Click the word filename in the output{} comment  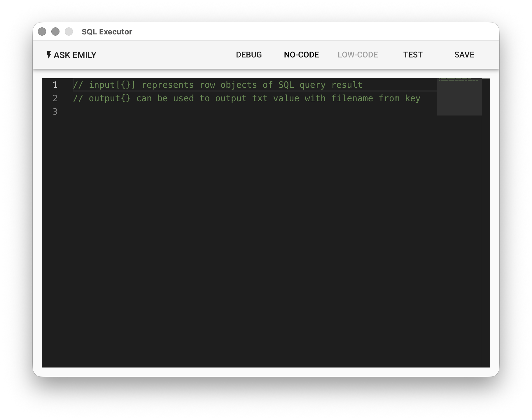tap(352, 98)
